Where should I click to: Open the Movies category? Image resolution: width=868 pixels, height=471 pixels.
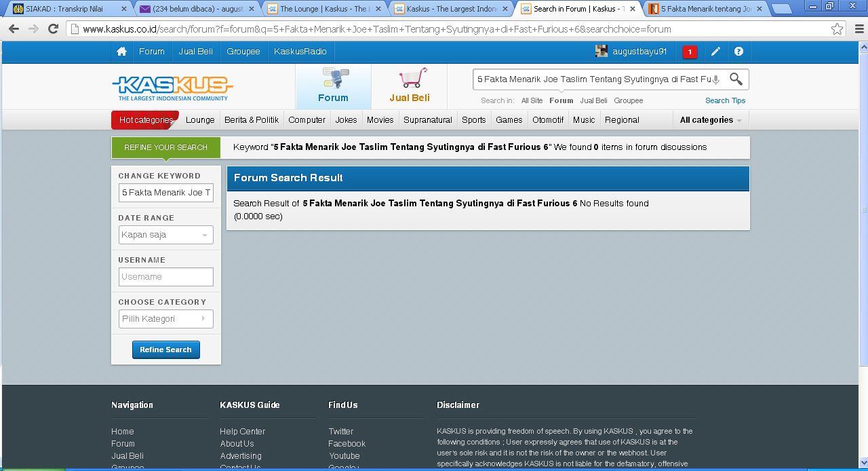[x=380, y=120]
